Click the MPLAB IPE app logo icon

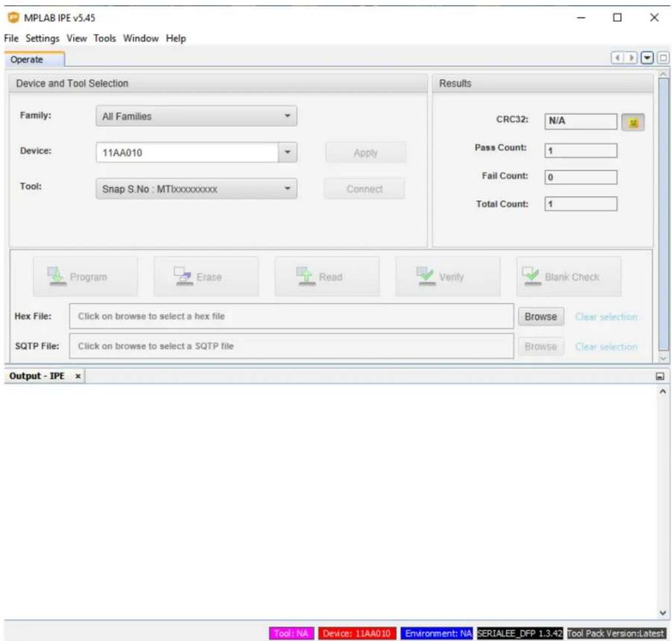[13, 17]
